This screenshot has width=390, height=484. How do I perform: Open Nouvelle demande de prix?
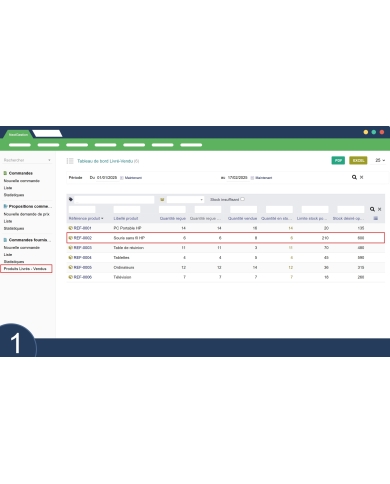click(27, 214)
